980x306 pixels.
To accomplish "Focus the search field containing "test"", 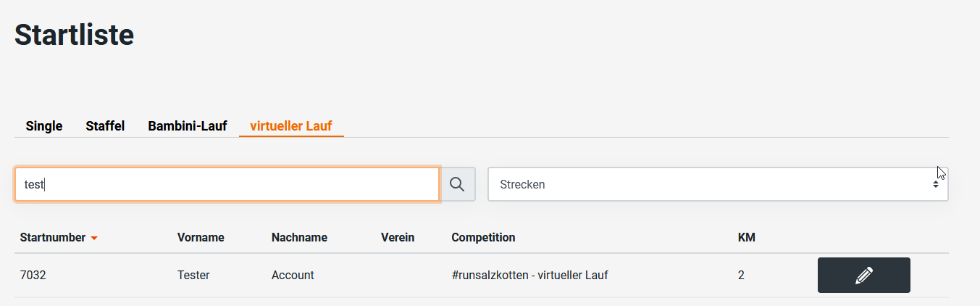I will click(x=227, y=184).
